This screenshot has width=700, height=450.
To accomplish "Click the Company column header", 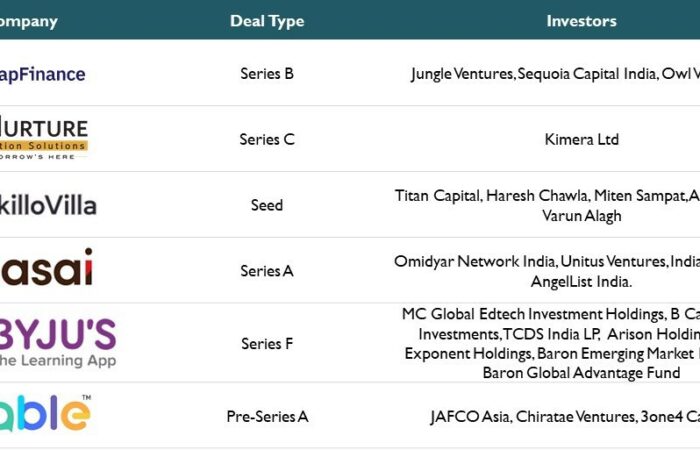I will pyautogui.click(x=29, y=21).
